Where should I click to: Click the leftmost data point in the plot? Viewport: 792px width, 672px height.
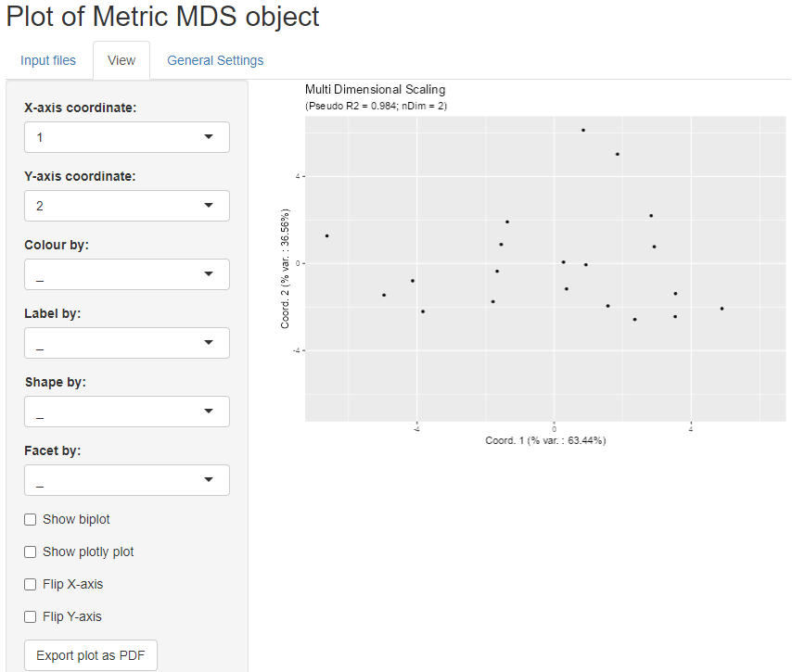click(326, 235)
